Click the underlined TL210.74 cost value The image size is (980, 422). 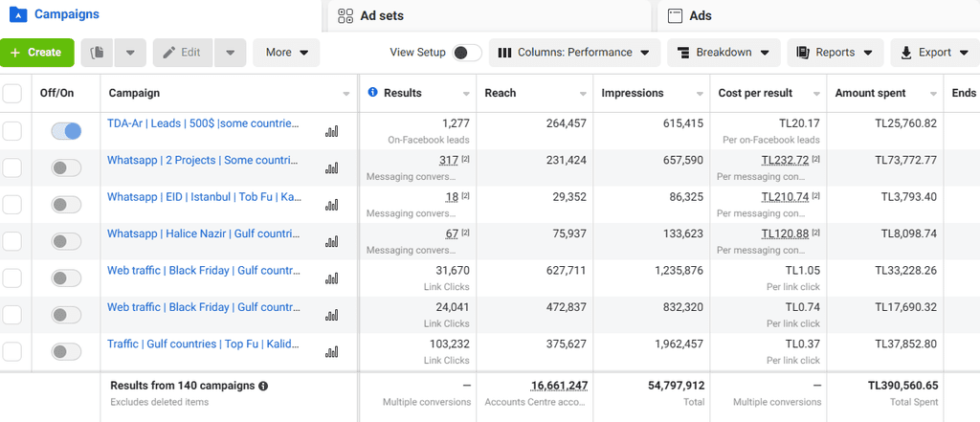785,197
